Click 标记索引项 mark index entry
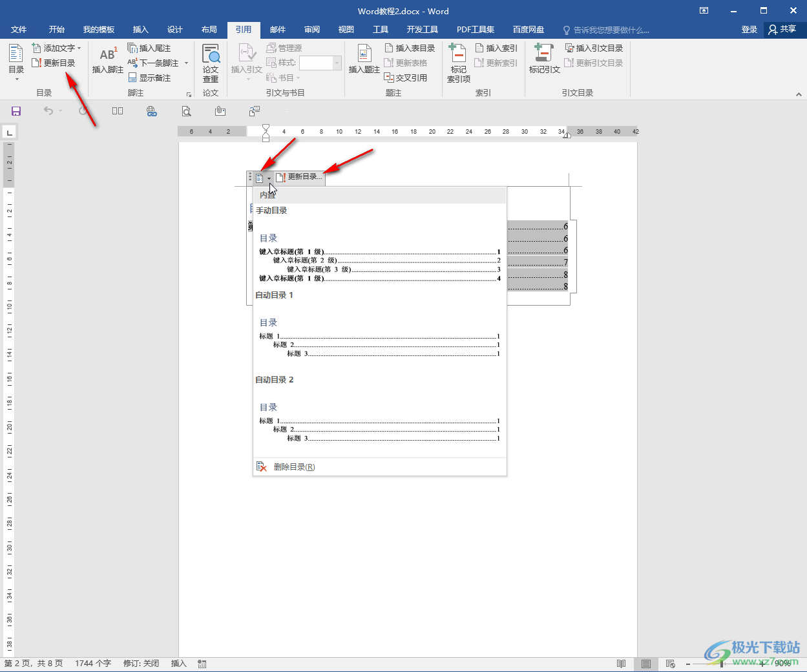Screen dimensions: 807x672 459,63
